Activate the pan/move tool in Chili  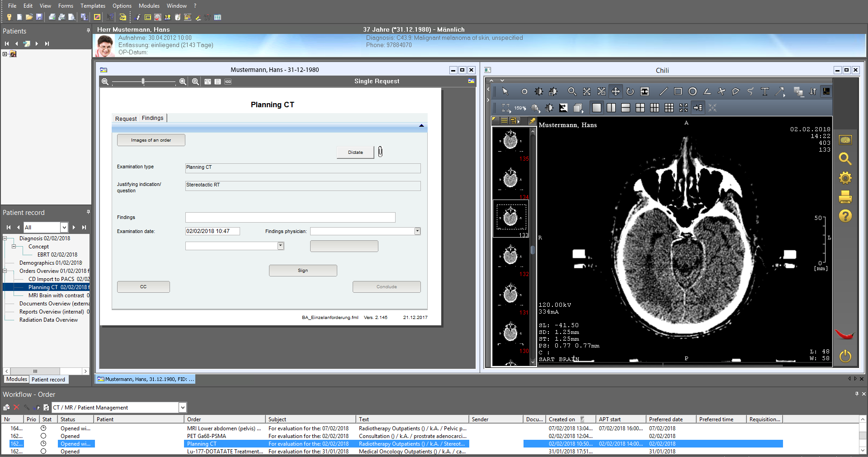616,91
